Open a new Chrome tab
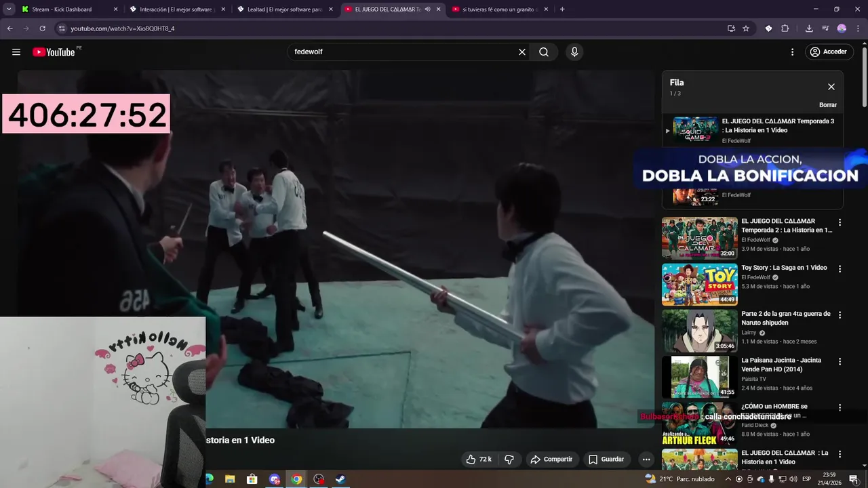The image size is (868, 488). coord(562,9)
